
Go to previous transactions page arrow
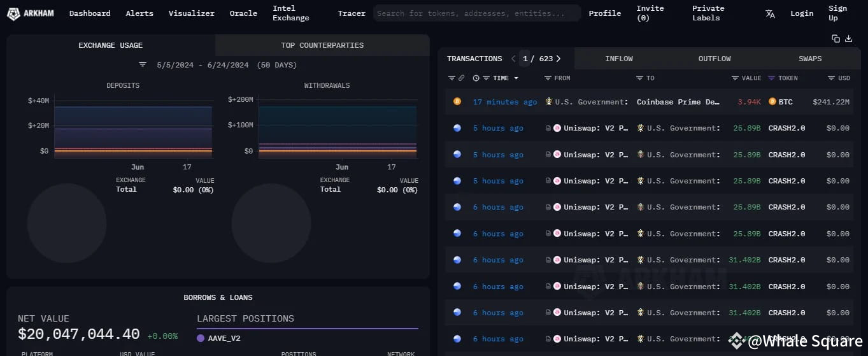coord(513,59)
